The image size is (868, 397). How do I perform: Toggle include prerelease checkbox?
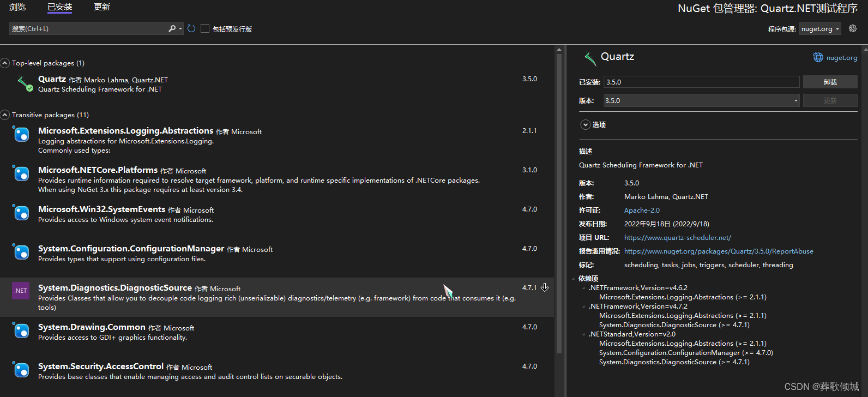pos(205,28)
